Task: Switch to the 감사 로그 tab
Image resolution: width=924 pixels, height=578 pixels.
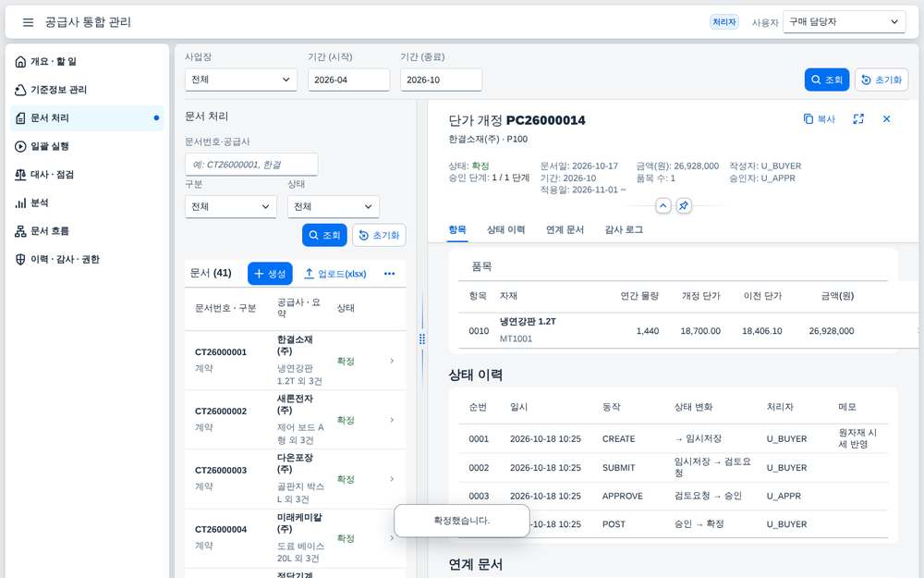Action: 624,230
